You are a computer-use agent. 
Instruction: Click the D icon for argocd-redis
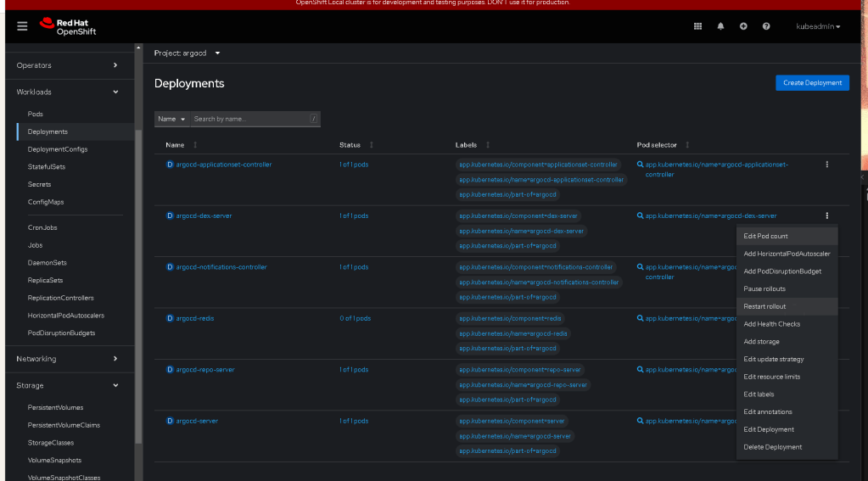click(170, 318)
